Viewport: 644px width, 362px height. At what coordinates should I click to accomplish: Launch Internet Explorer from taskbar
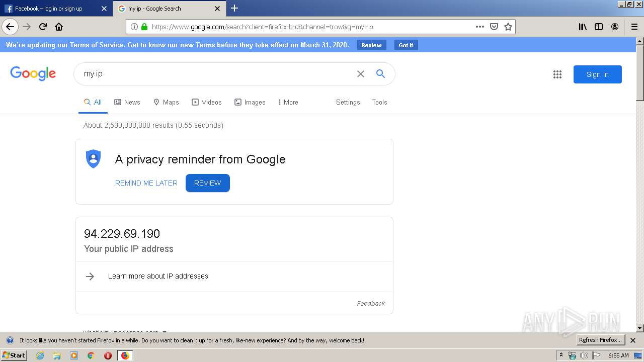pos(40,355)
